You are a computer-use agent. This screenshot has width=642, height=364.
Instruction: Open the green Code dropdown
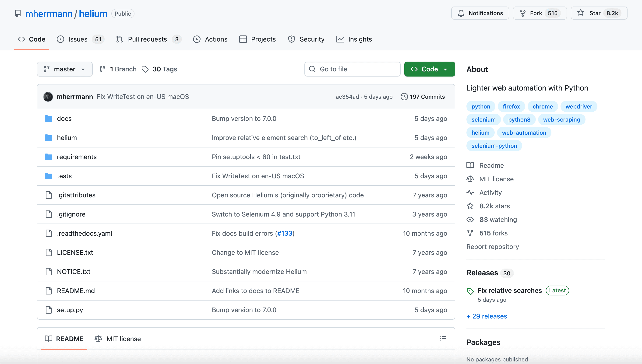click(x=429, y=69)
